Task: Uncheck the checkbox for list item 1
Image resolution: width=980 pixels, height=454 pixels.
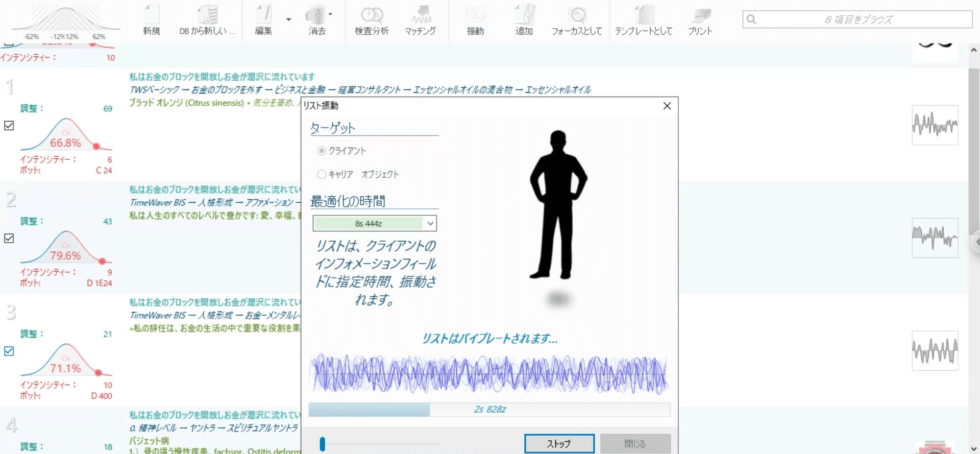Action: 9,126
